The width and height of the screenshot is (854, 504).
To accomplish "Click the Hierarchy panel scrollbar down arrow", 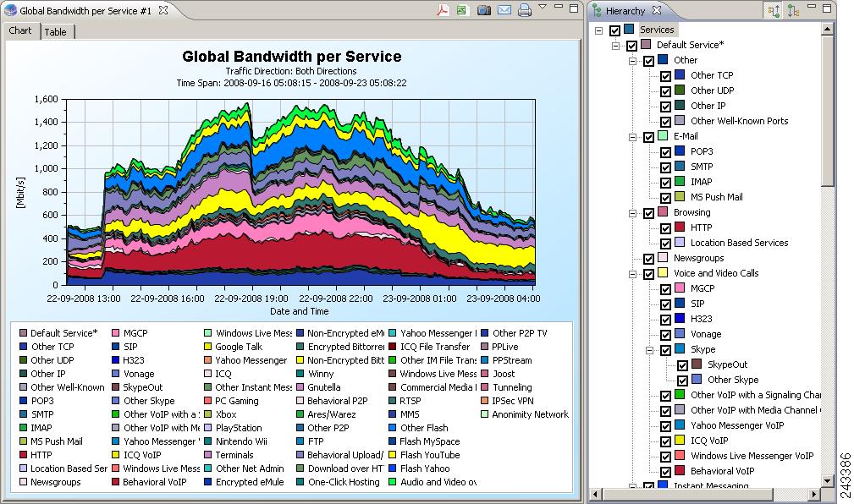I will tap(825, 479).
